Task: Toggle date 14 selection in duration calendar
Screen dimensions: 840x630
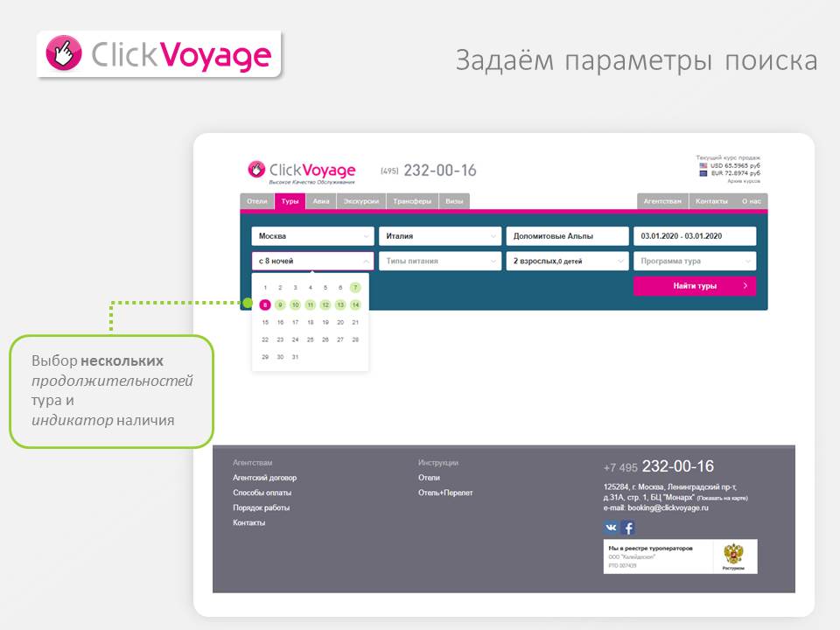Action: [x=356, y=304]
